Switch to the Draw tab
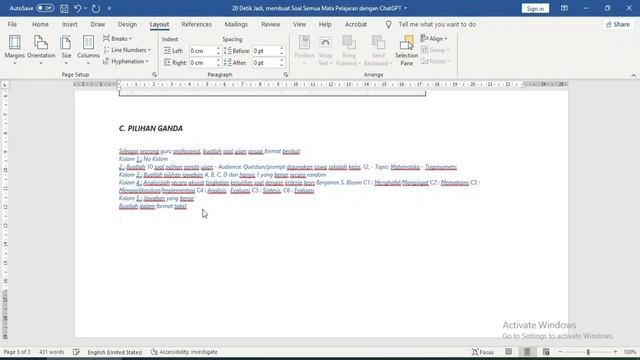This screenshot has width=640, height=360. pos(98,24)
